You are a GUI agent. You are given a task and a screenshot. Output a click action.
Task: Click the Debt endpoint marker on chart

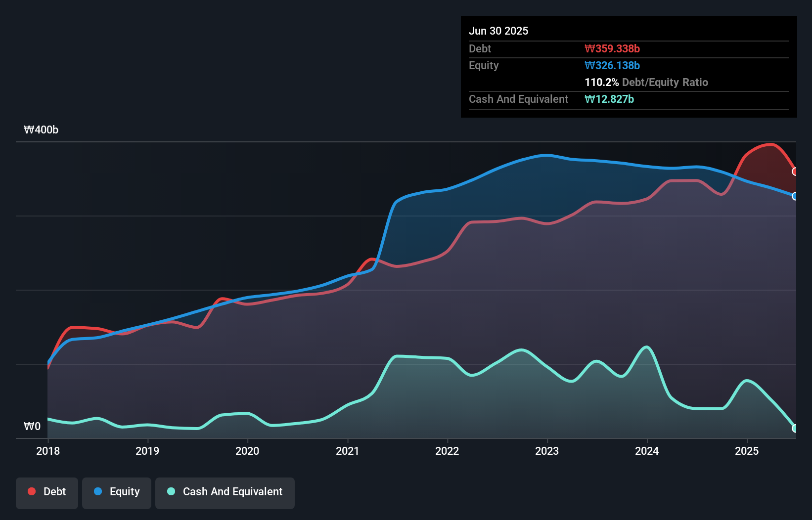click(795, 172)
